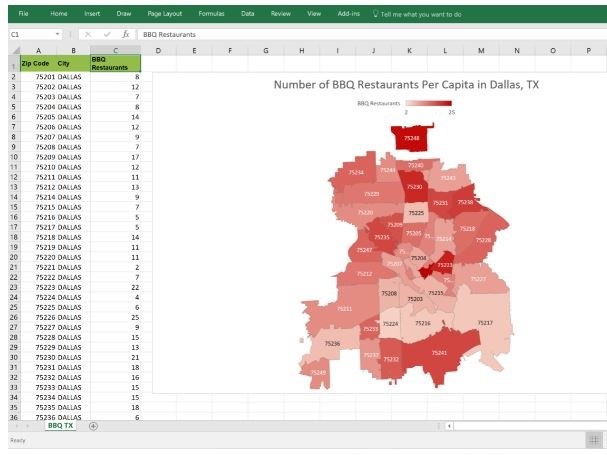Add a new sheet with plus icon
Viewport: 607px width, 455px height.
tap(94, 425)
